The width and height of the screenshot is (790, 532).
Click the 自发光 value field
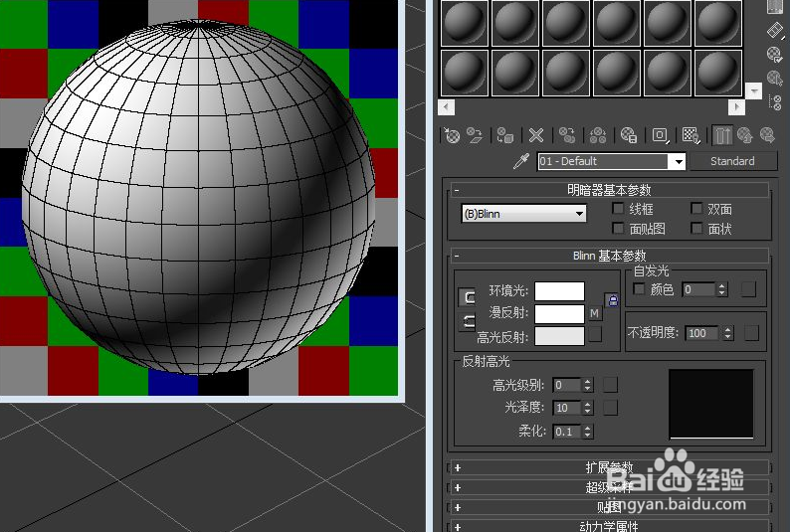698,289
